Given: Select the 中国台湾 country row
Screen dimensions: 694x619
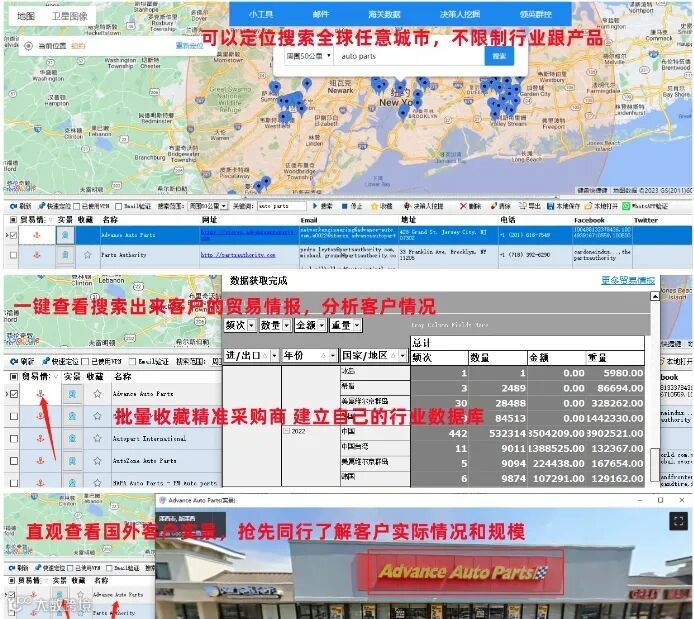Looking at the screenshot, I should (375, 447).
